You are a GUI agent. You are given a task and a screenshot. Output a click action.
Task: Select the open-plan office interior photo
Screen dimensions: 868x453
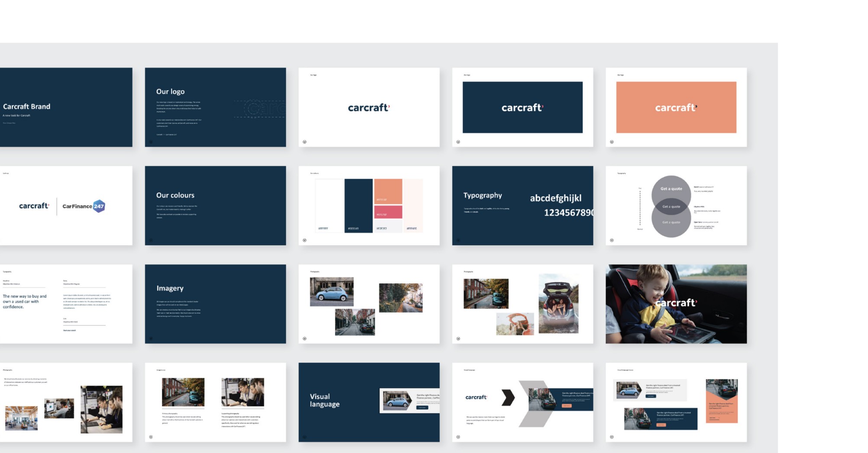(21, 418)
